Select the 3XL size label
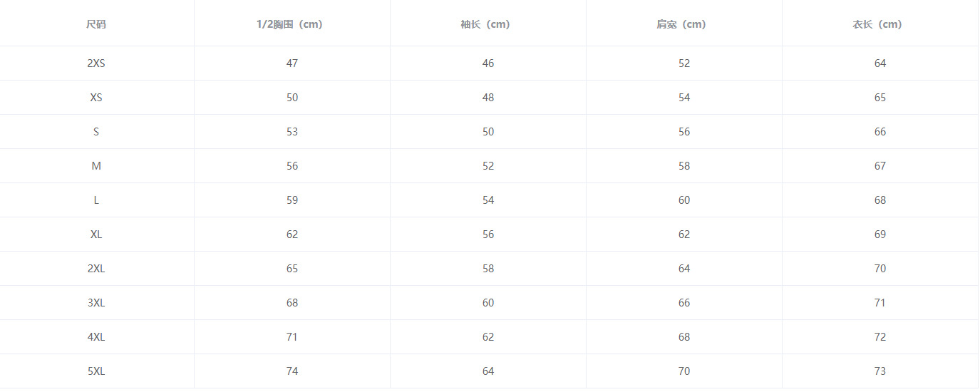 [x=96, y=303]
